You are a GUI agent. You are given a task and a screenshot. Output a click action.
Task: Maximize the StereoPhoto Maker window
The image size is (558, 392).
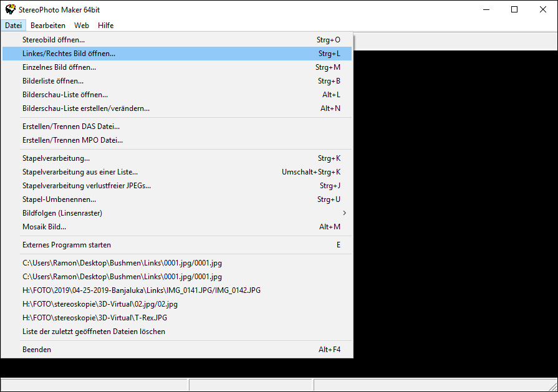[514, 9]
